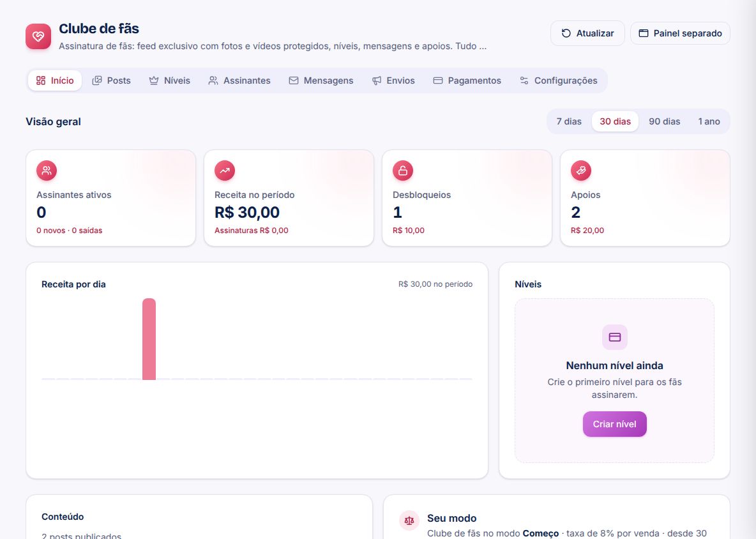Click the Assinantes ativos people icon
The image size is (756, 539).
point(47,171)
